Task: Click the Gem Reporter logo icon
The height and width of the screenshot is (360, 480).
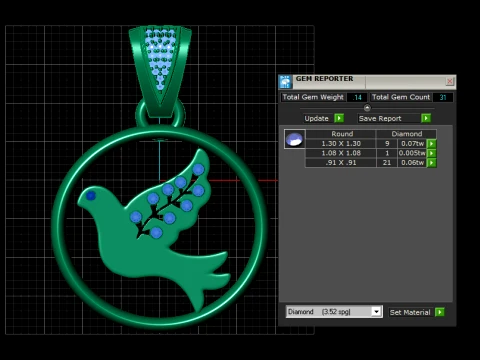Action: pos(286,82)
